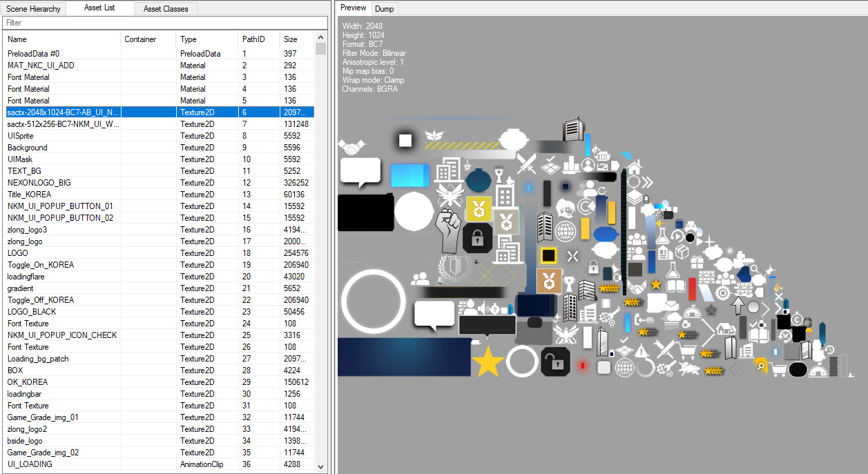This screenshot has height=474, width=868.
Task: Select the NEXONLOGO_BIG texture row
Action: point(159,183)
